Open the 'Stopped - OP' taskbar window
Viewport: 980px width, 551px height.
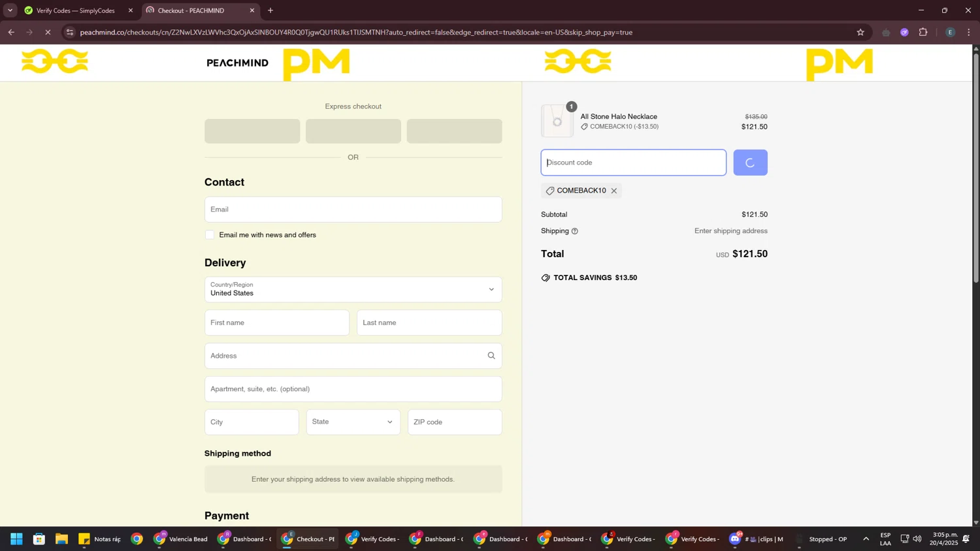click(x=821, y=539)
